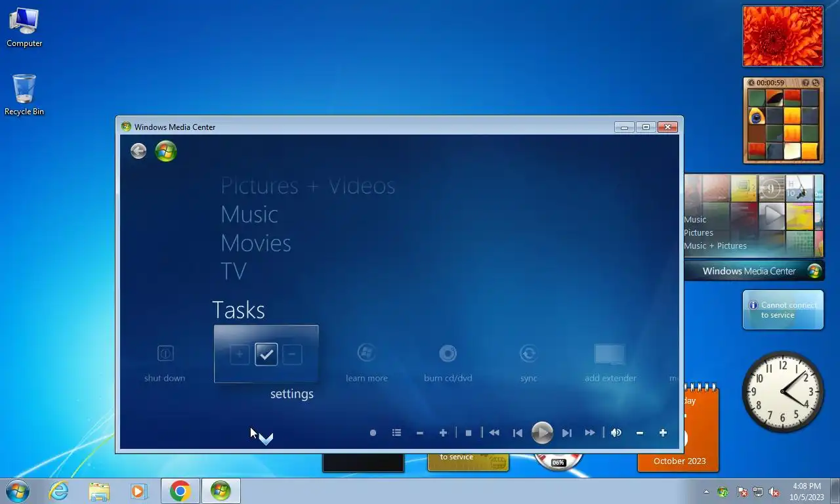Select Pictures + Videos menu category
840x504 pixels.
coord(308,186)
